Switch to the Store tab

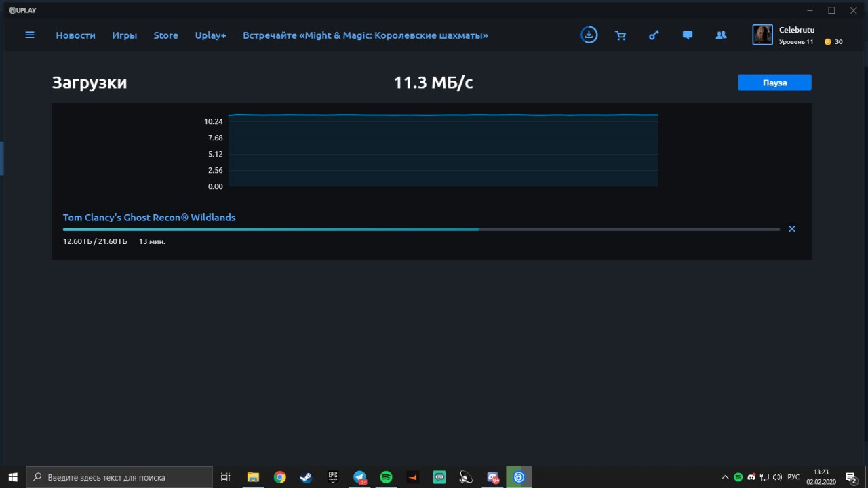click(166, 35)
